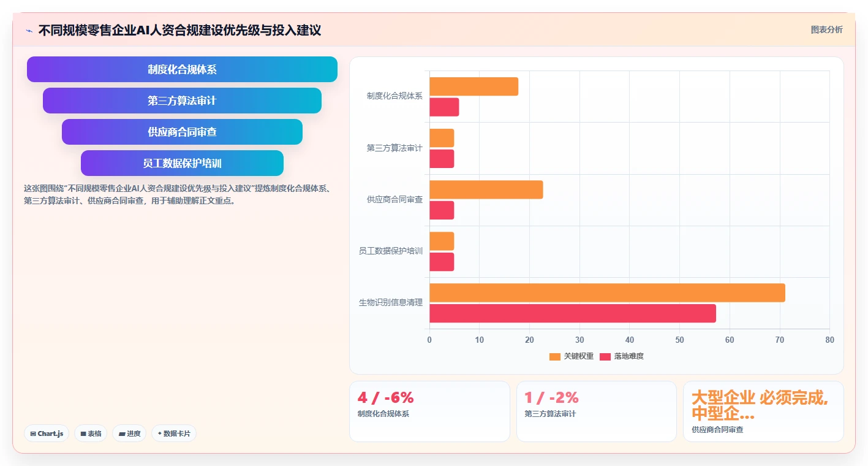
Task: Click the red bar for 第三方算法审计
Action: click(x=442, y=159)
